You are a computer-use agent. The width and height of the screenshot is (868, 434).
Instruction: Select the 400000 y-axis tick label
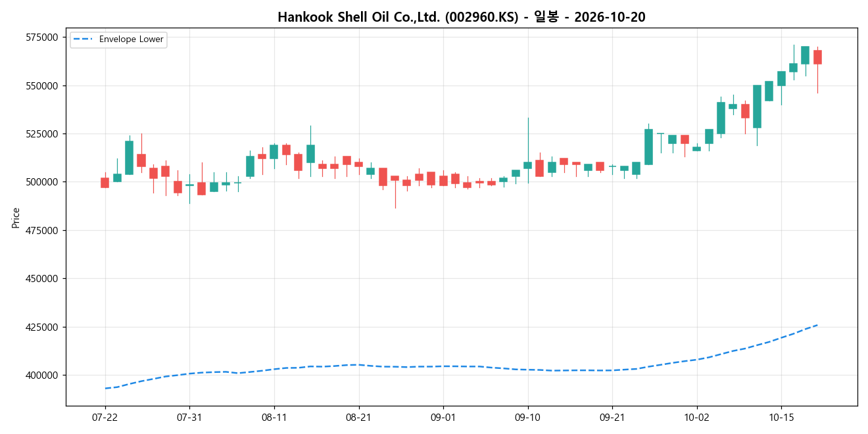[x=43, y=375]
